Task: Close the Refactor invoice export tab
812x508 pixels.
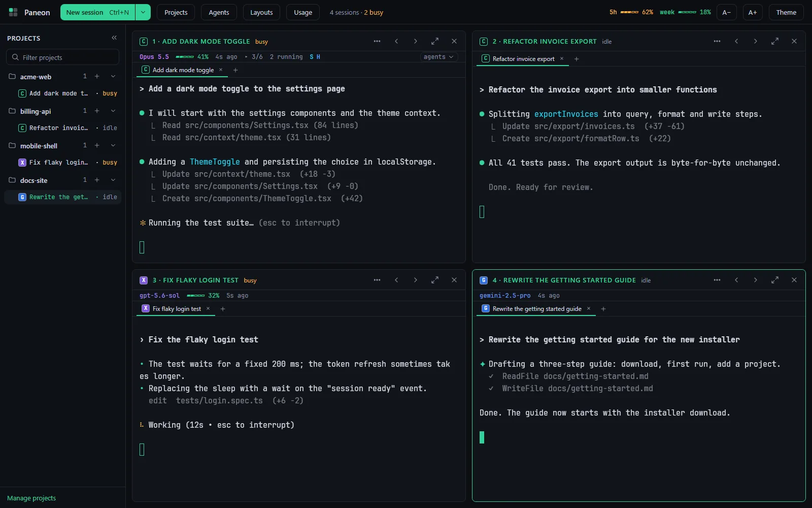Action: click(x=562, y=58)
